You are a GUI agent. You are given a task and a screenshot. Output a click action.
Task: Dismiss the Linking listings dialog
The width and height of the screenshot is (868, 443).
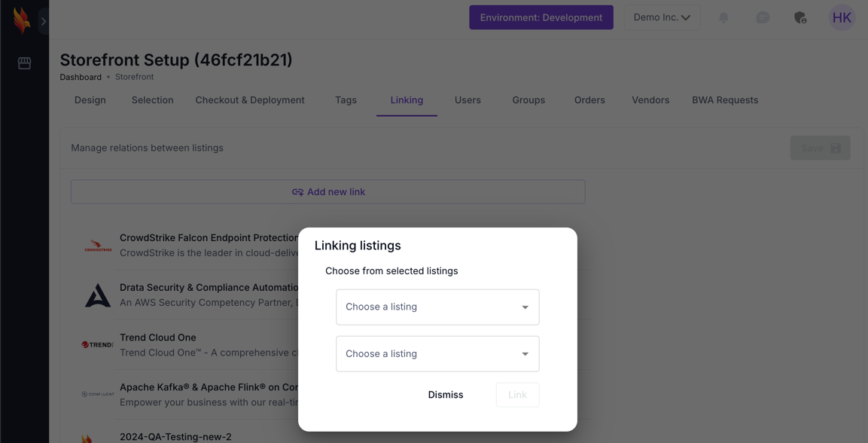click(446, 395)
